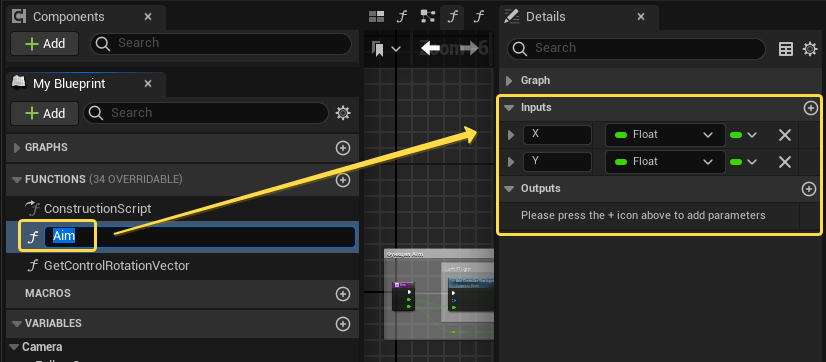Click the Aim function rename field
This screenshot has height=362, width=826.
200,237
